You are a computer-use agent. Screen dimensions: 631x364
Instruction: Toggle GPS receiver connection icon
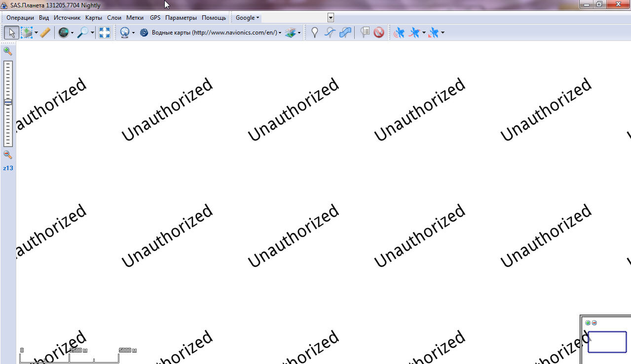click(x=399, y=33)
